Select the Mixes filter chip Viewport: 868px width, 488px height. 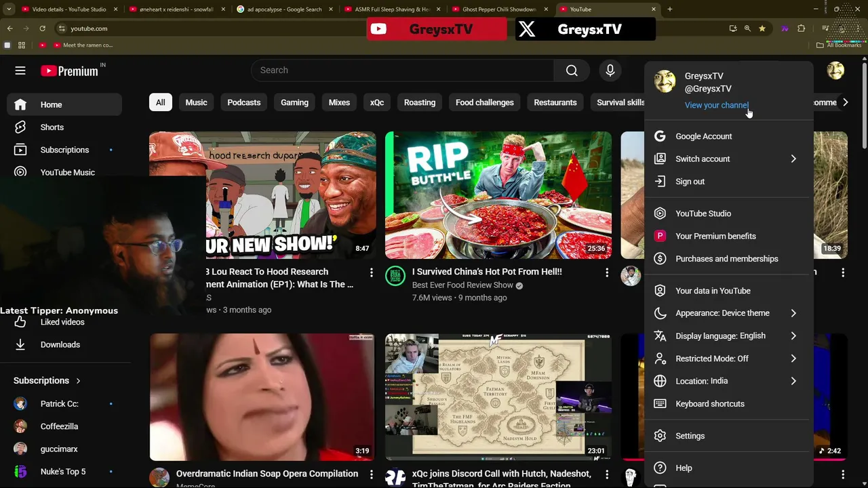[x=339, y=102]
